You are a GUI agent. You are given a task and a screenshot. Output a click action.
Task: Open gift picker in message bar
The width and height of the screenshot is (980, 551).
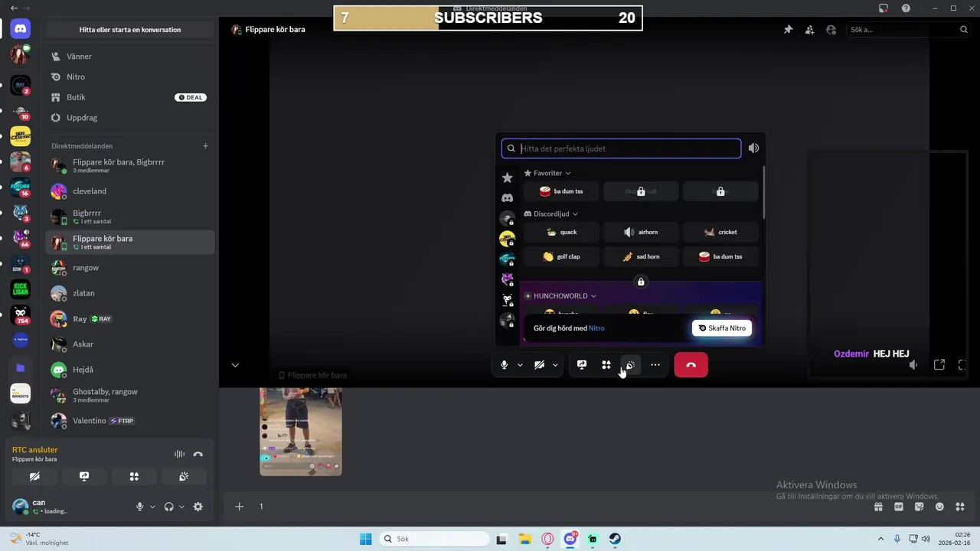878,507
